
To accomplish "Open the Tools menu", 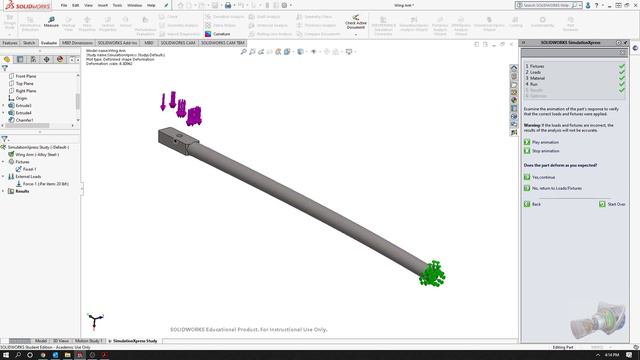I will tap(118, 5).
